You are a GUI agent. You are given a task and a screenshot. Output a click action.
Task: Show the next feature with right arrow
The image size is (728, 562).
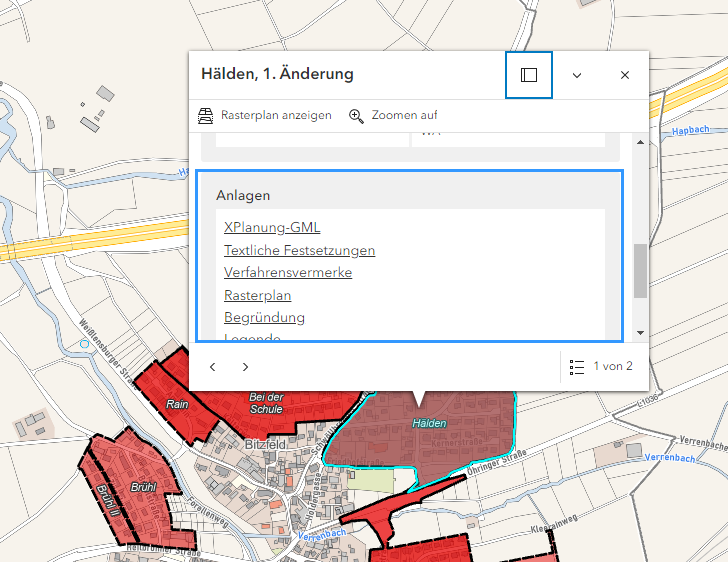tap(246, 367)
